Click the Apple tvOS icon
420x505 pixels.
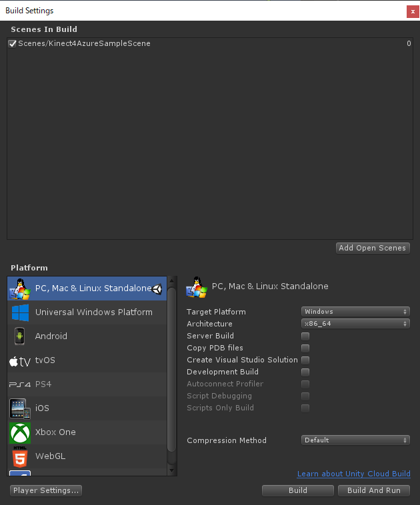(20, 361)
